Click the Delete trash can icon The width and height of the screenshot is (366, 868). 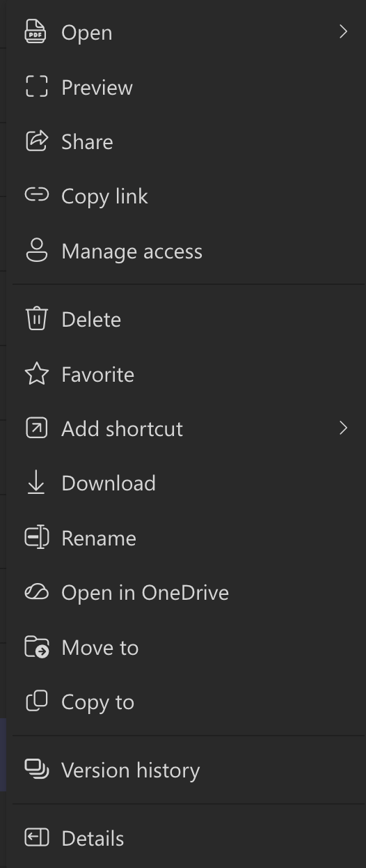[x=36, y=319]
